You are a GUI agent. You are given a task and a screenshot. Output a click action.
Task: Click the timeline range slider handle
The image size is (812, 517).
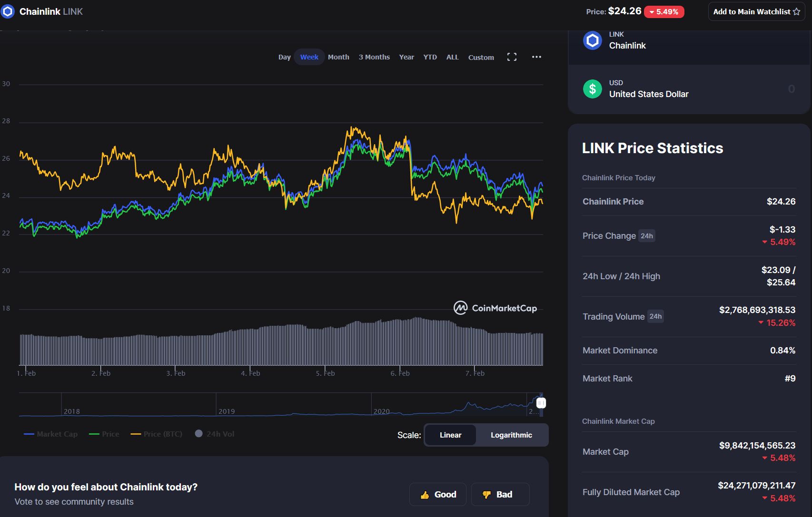tap(541, 403)
